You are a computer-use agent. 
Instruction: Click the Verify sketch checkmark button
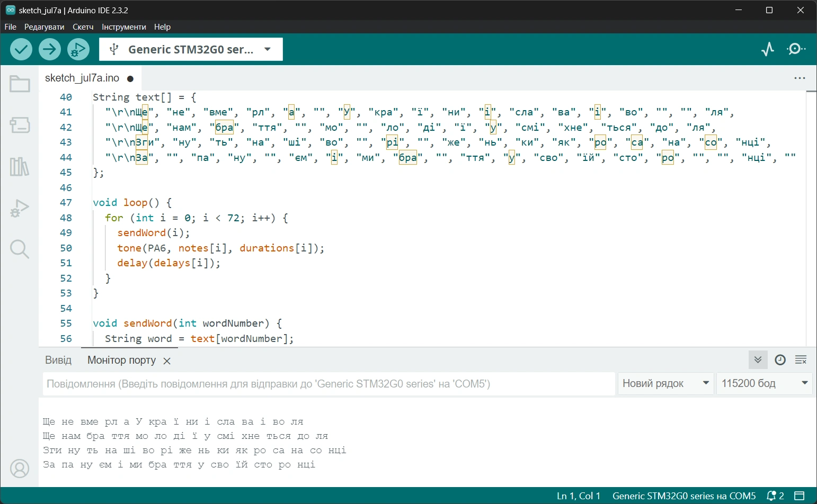click(x=21, y=50)
